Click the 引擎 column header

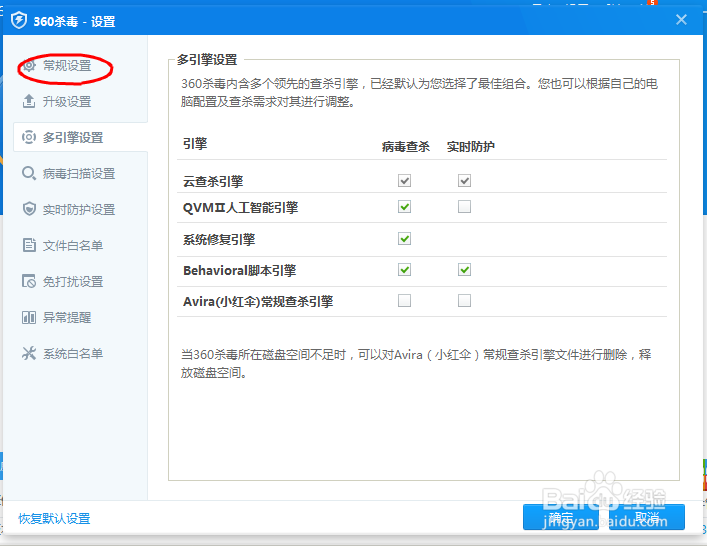[195, 144]
